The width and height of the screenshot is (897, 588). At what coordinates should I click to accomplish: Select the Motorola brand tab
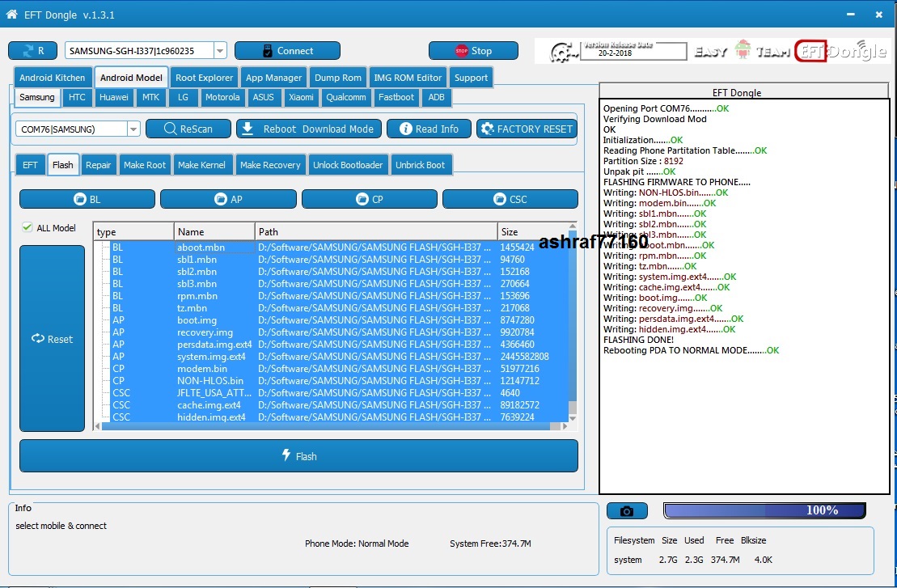tap(222, 97)
